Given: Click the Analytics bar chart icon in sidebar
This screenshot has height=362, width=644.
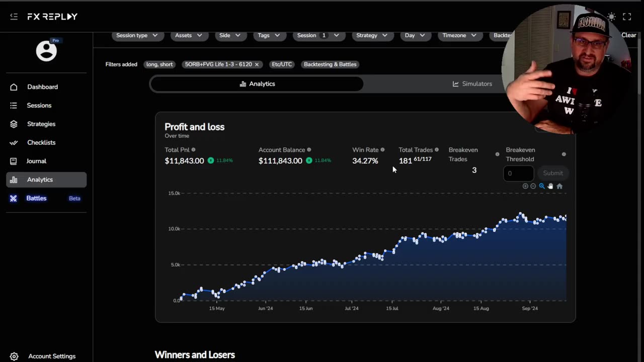Looking at the screenshot, I should click(x=14, y=180).
